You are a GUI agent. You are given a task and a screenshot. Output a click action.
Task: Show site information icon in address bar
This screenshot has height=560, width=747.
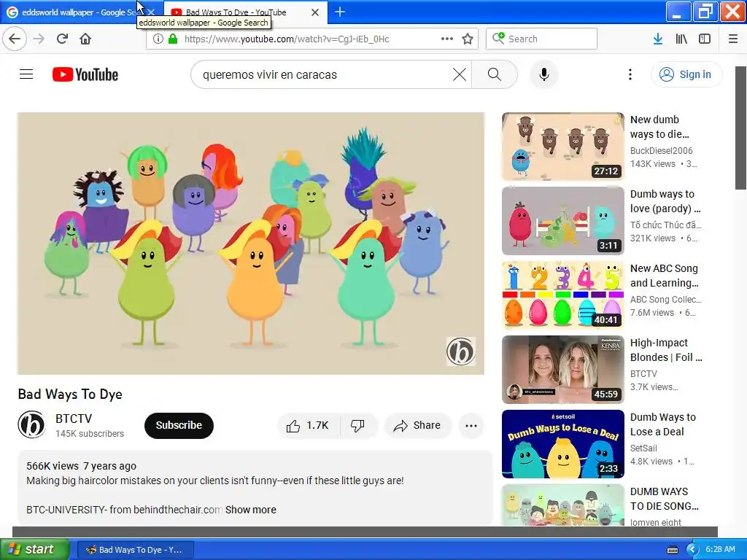tap(158, 39)
